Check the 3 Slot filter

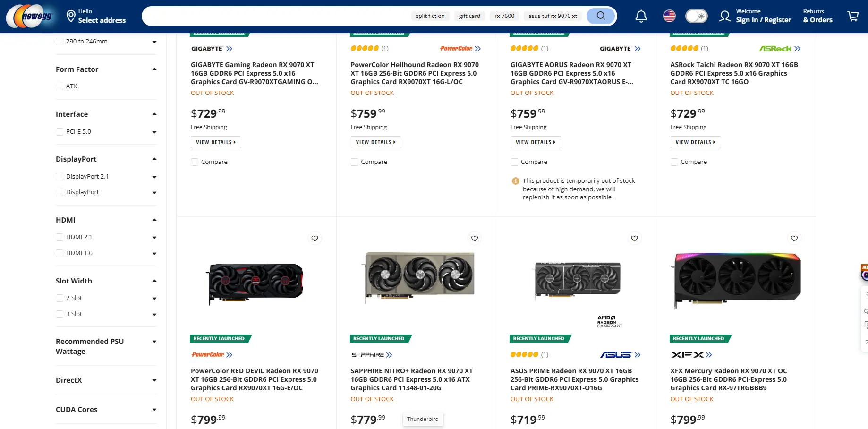pyautogui.click(x=60, y=314)
